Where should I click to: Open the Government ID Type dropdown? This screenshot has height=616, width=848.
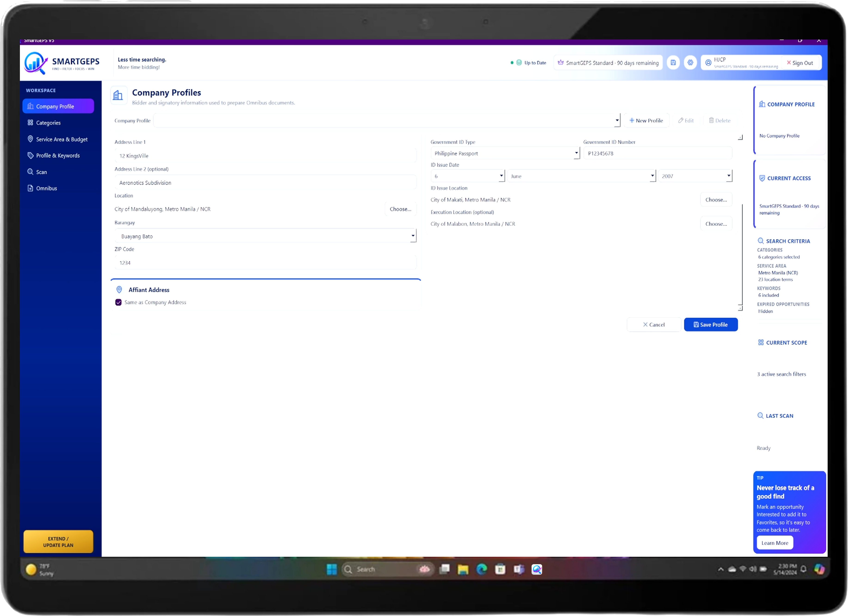click(505, 153)
